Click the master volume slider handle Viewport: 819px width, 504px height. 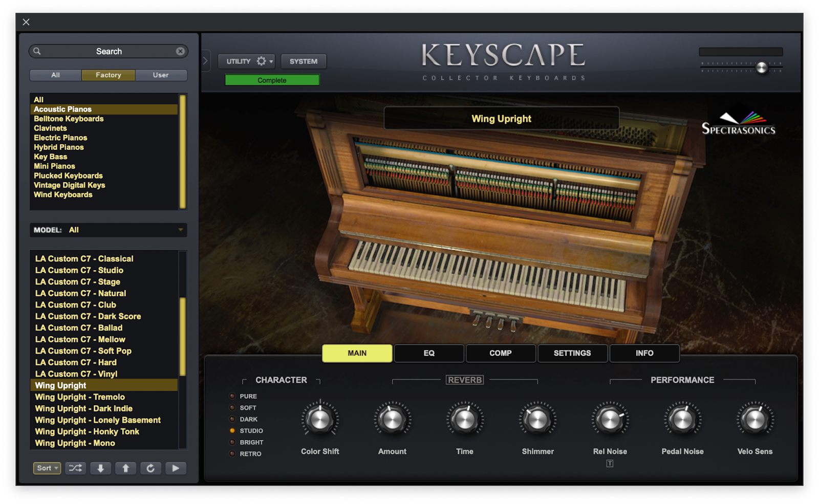[762, 68]
